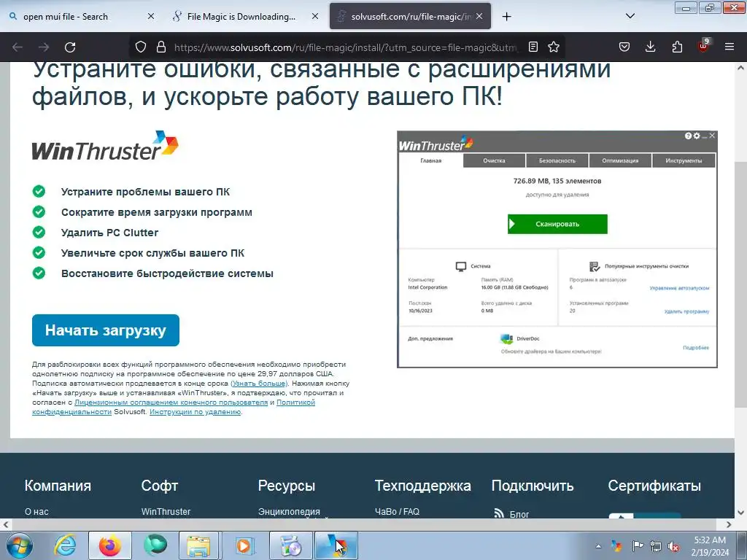Viewport: 747px width, 560px height.
Task: Click the 'Сертификаты' footer heading
Action: 654,486
